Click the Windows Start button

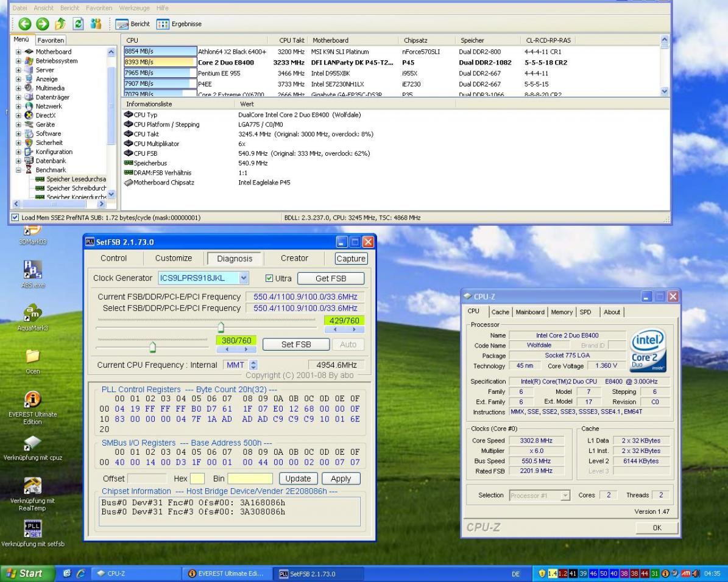point(27,573)
